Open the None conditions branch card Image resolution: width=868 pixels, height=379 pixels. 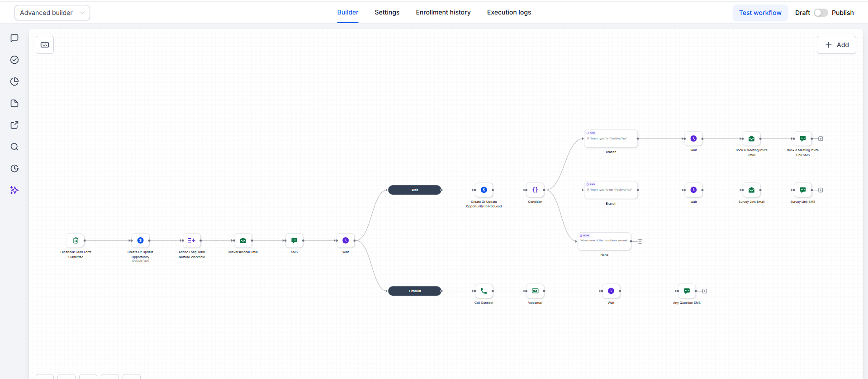tap(604, 241)
